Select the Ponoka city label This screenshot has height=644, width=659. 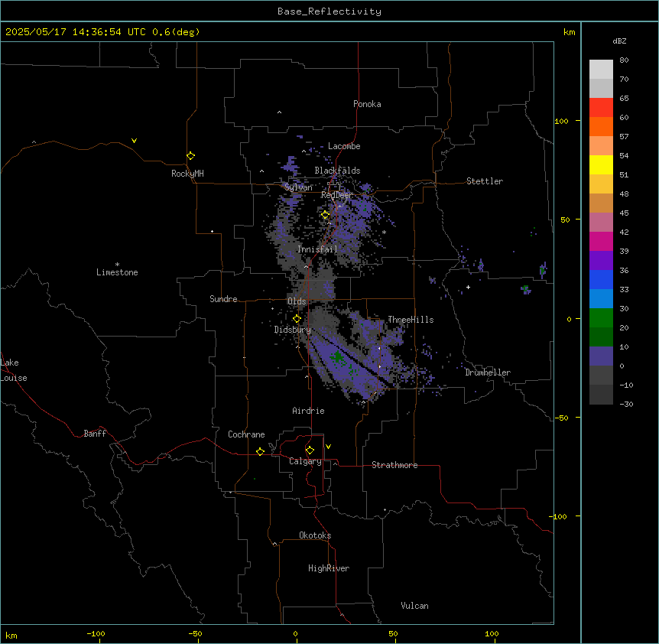click(x=367, y=104)
